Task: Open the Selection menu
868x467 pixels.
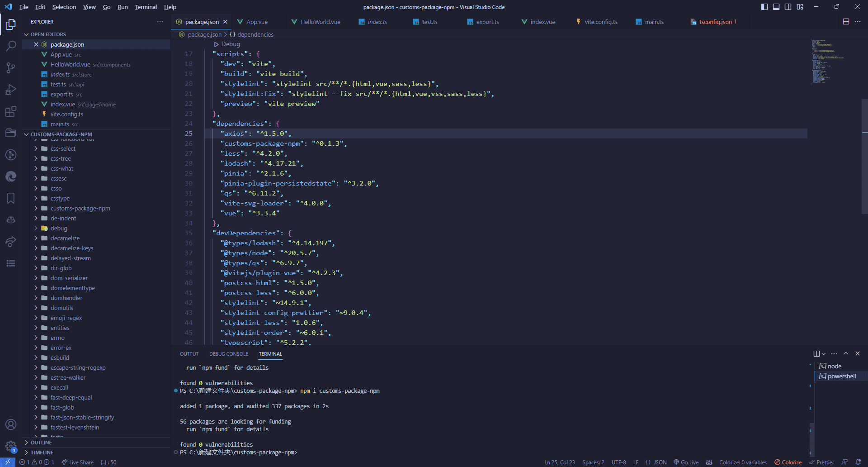Action: (x=64, y=7)
